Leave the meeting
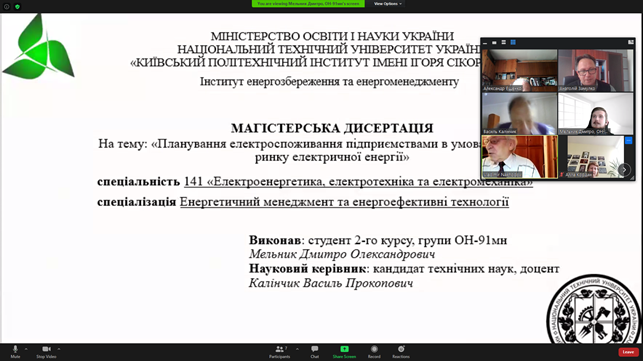The width and height of the screenshot is (643, 361). (628, 352)
